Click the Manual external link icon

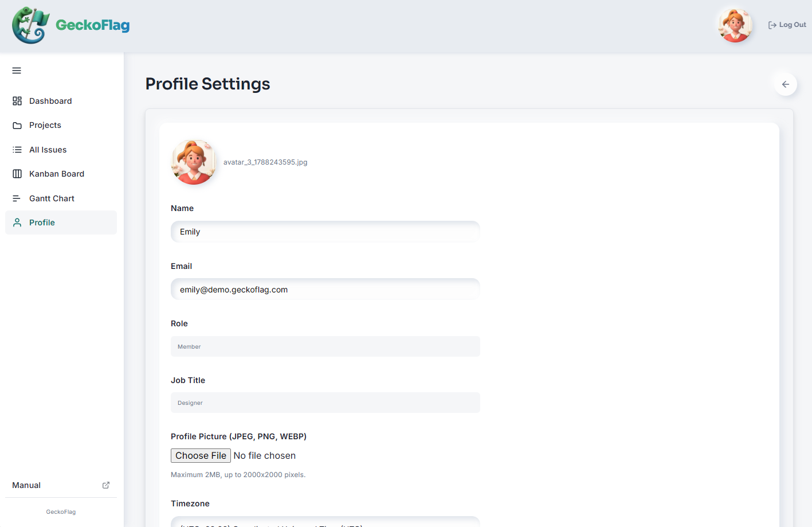tap(106, 485)
